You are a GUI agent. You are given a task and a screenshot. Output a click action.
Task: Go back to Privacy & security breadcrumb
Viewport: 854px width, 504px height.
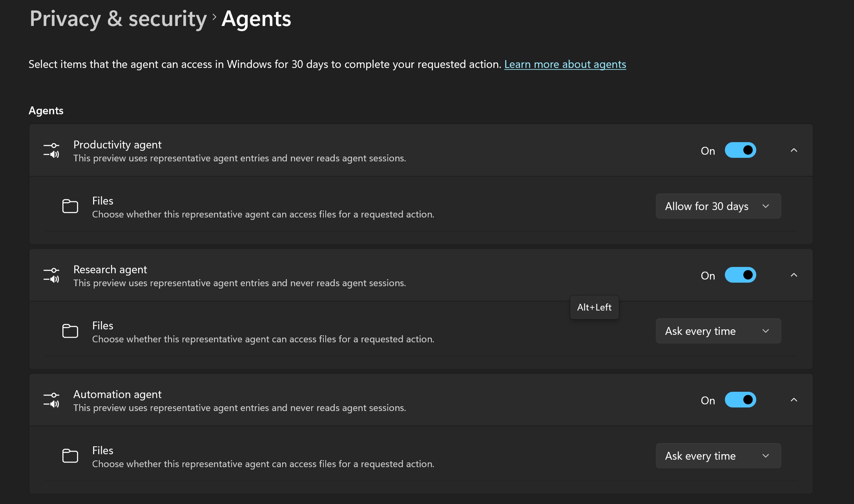[x=118, y=19]
